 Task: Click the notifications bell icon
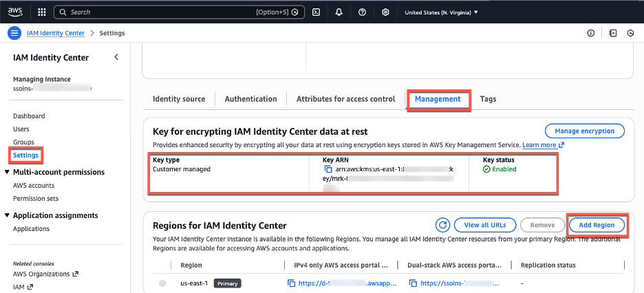[x=339, y=12]
